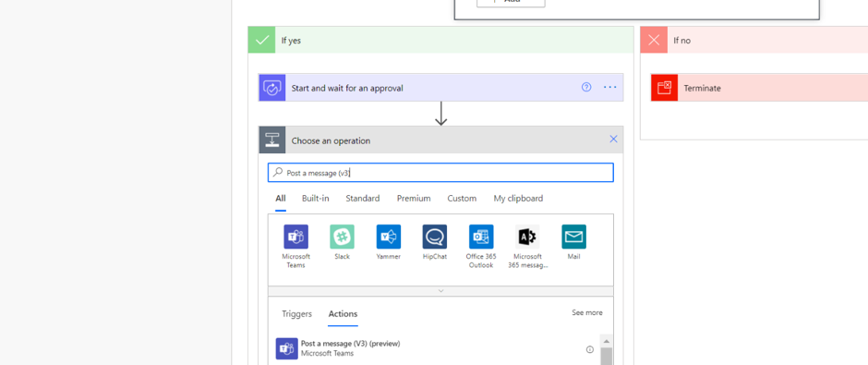Pick the Yammer connector icon
Screen dimensions: 868x365
tap(389, 237)
